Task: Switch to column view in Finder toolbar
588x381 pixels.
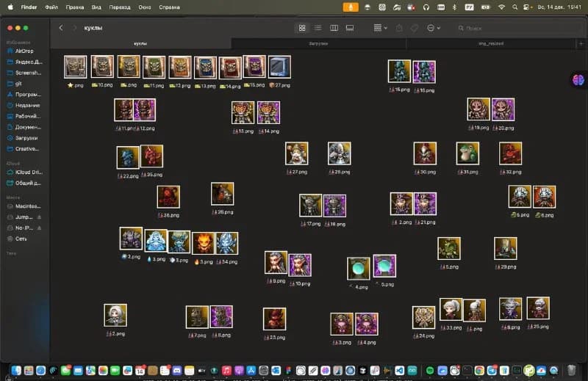Action: (x=334, y=28)
